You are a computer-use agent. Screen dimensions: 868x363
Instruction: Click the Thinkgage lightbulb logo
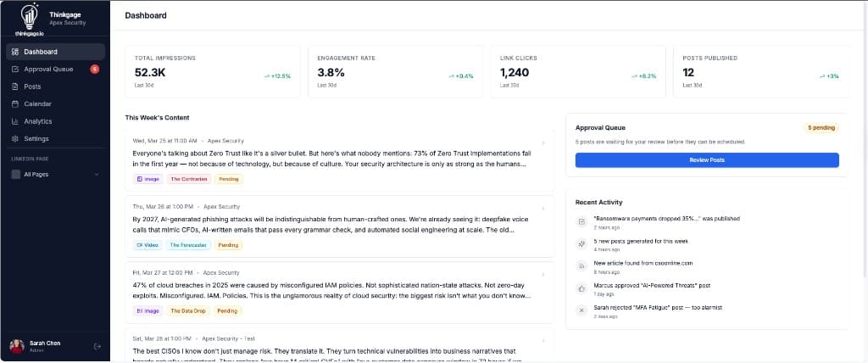(29, 19)
